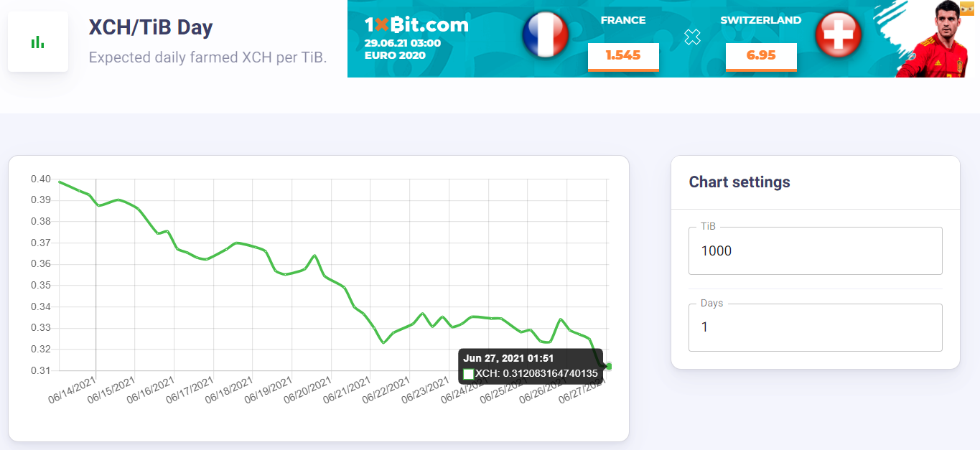Click the Chart settings heading
The image size is (980, 450).
coord(739,182)
